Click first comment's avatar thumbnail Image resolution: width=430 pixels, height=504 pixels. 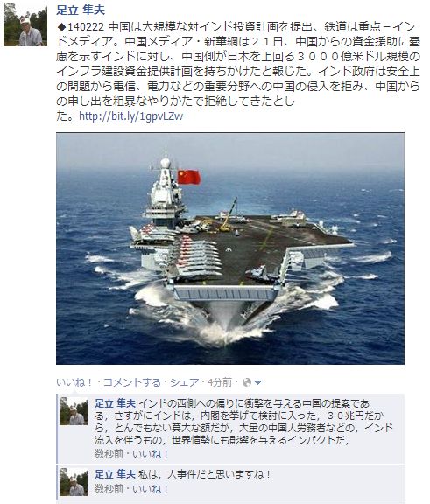tap(74, 411)
